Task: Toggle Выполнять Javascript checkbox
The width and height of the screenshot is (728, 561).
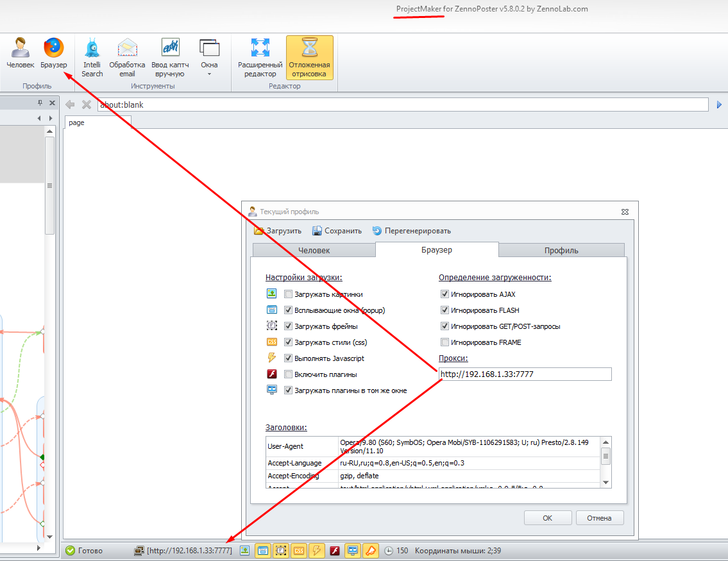Action: 289,358
